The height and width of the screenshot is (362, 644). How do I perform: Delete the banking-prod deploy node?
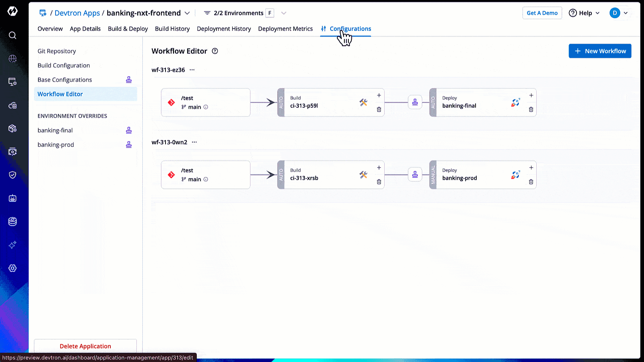pos(531,182)
